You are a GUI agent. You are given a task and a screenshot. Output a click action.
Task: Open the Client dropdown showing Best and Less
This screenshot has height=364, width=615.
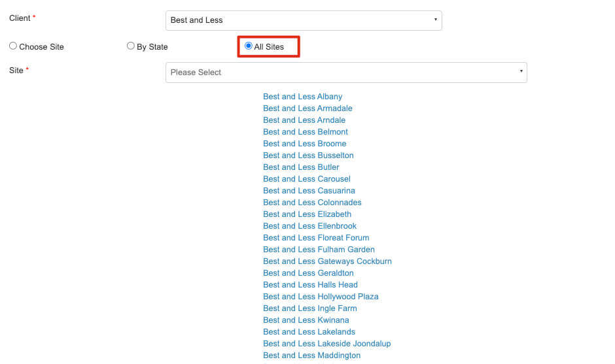click(304, 20)
